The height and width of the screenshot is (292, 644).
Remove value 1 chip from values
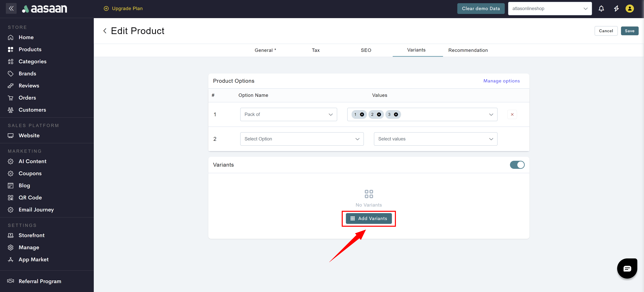[x=362, y=114]
